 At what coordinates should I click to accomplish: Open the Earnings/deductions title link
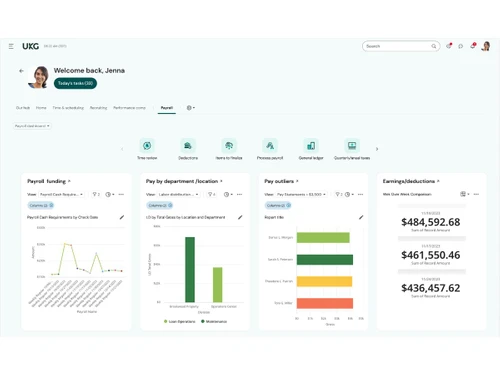click(411, 181)
